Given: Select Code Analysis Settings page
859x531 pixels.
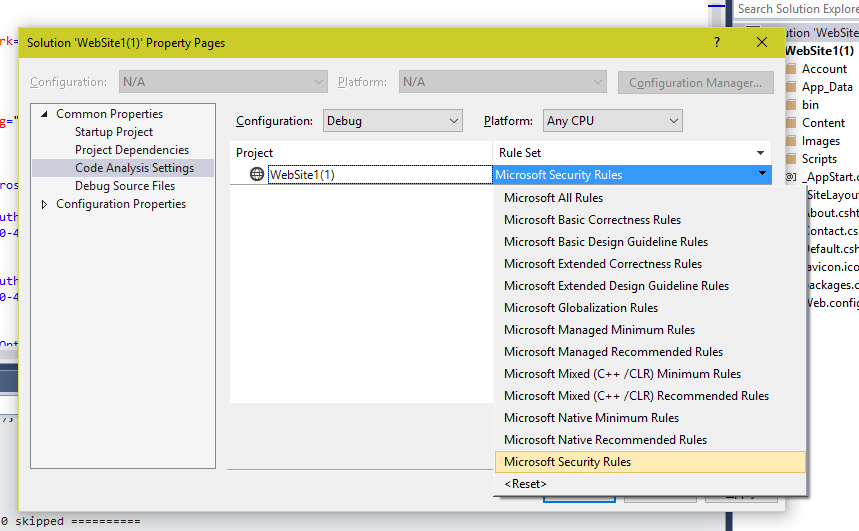Looking at the screenshot, I should point(134,168).
